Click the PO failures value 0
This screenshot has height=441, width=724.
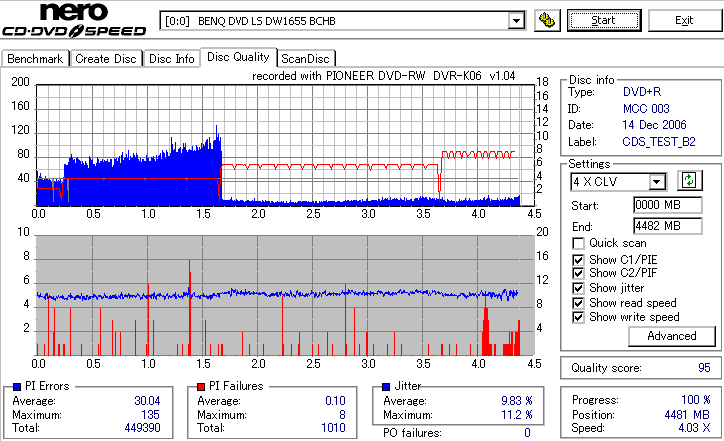[527, 433]
